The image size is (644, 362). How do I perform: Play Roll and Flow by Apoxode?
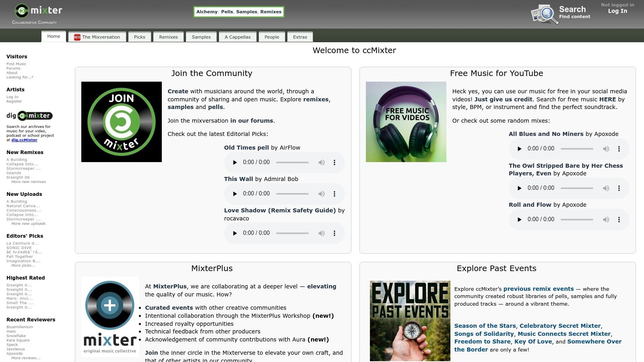(519, 220)
